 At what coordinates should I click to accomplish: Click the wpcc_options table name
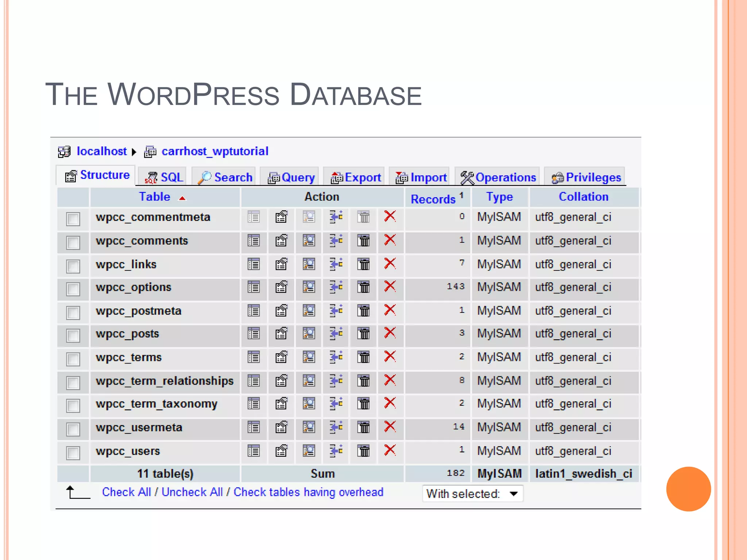coord(133,287)
